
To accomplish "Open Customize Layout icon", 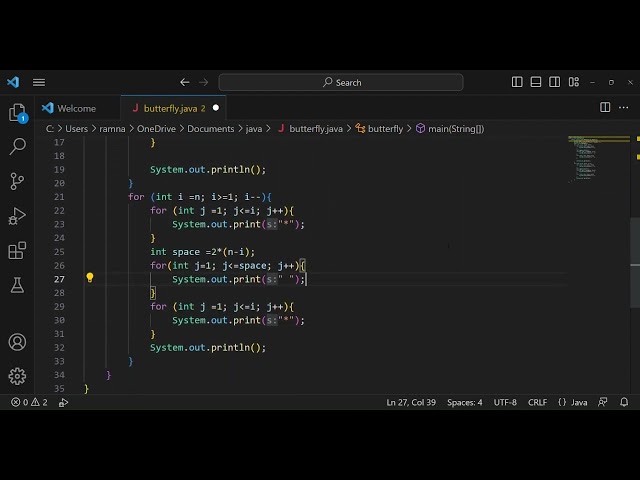I will coord(573,82).
